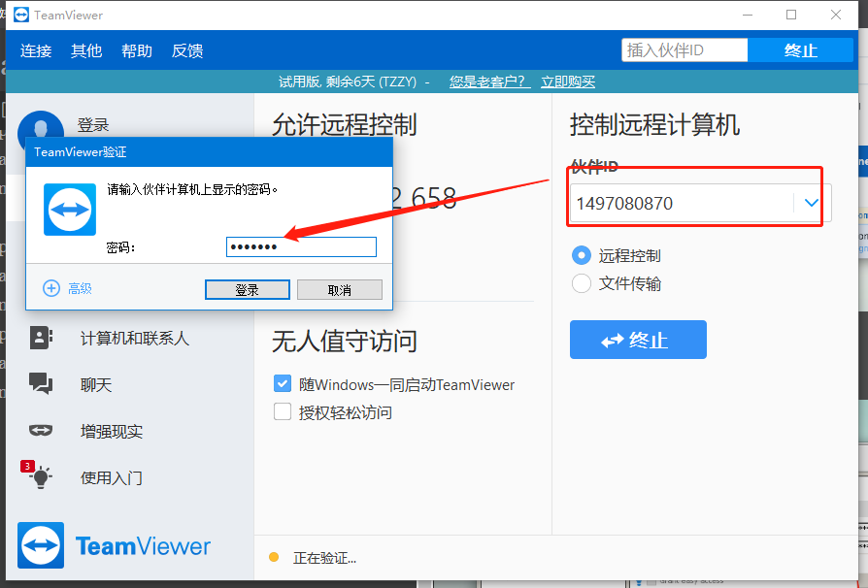
Task: Open the 连接 menu
Action: point(36,50)
